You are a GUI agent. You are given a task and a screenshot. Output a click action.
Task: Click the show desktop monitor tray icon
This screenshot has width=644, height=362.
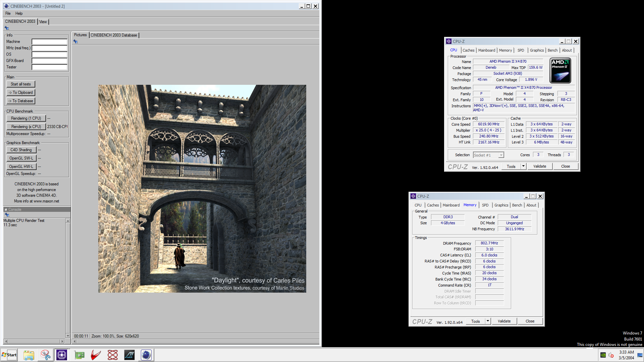point(640,355)
